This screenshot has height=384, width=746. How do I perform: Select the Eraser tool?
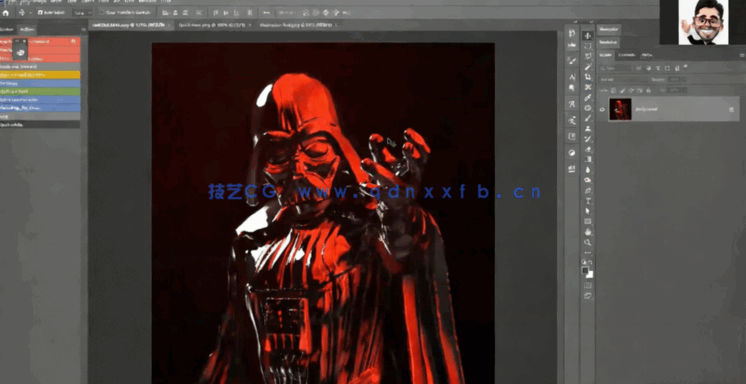tap(588, 149)
